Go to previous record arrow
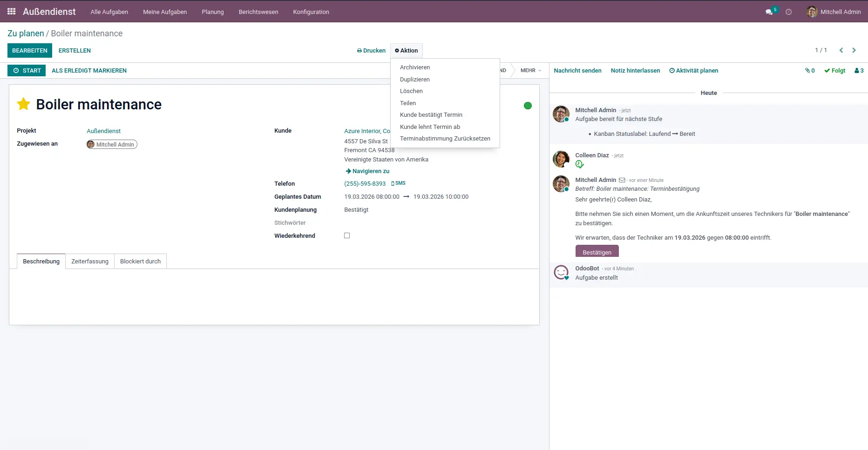The height and width of the screenshot is (450, 868). [x=841, y=50]
